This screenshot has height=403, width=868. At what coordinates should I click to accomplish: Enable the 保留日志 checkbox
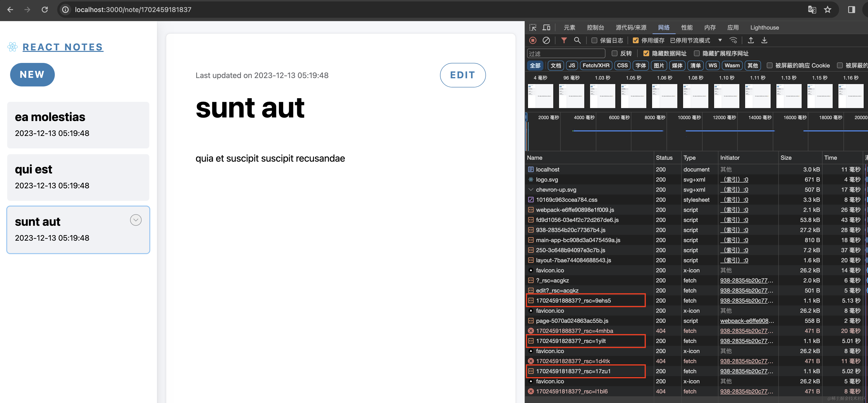[x=594, y=40]
